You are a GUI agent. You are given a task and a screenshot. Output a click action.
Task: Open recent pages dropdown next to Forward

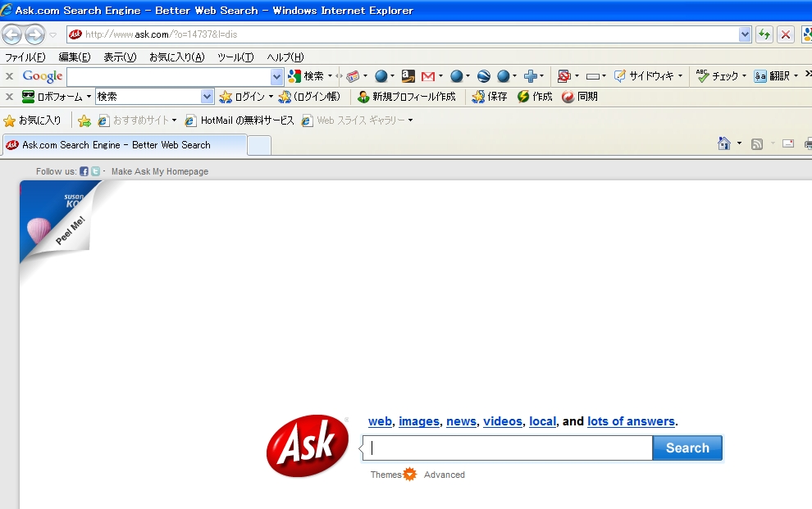pos(52,35)
